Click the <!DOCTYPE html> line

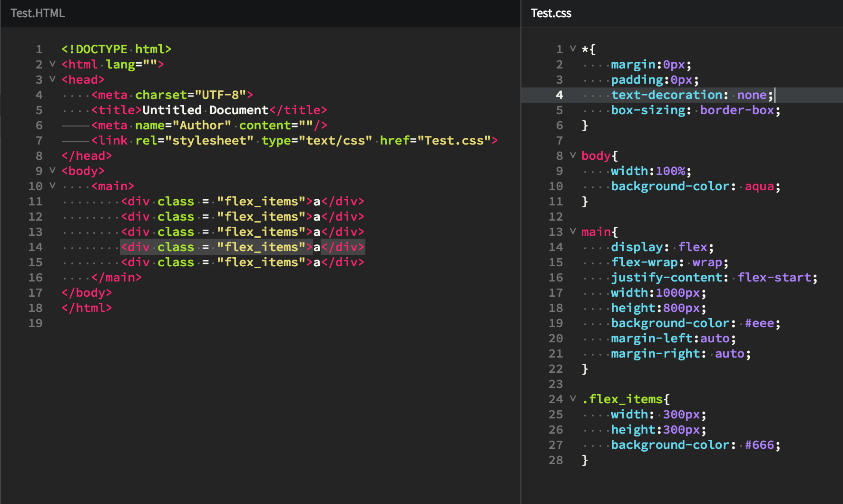click(x=116, y=49)
